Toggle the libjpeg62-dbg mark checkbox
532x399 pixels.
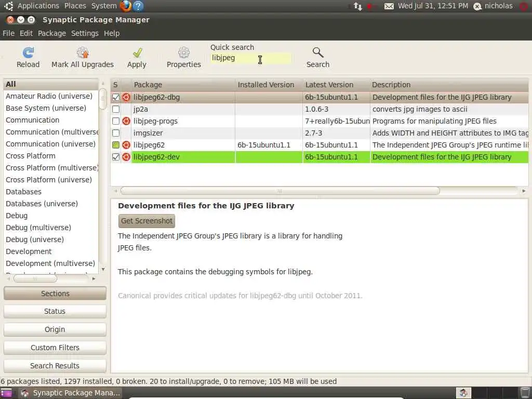116,97
